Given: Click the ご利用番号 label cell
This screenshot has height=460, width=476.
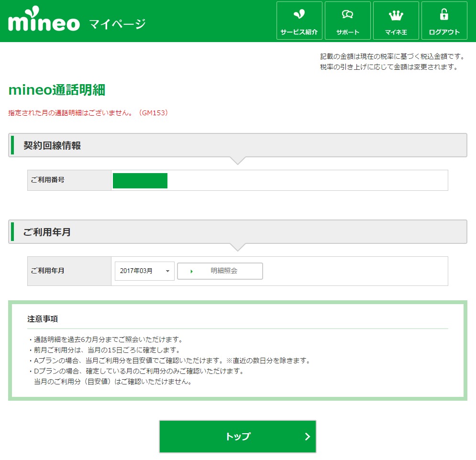Looking at the screenshot, I should click(x=47, y=180).
